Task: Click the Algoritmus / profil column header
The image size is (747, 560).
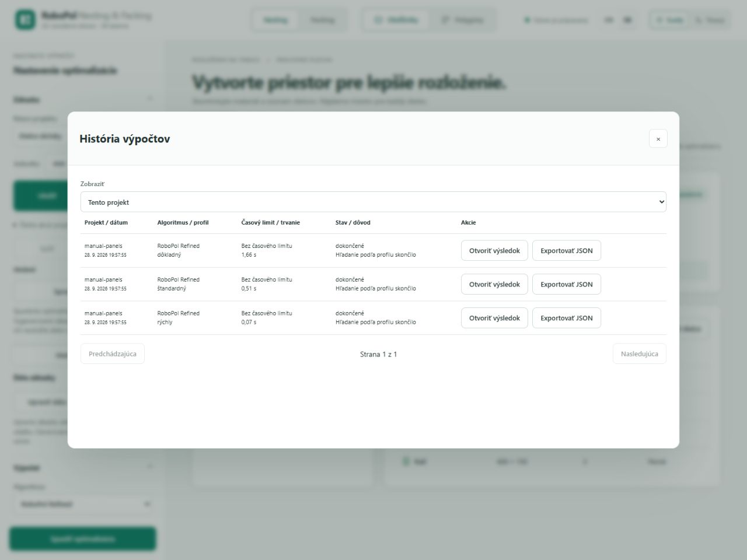Action: (183, 223)
